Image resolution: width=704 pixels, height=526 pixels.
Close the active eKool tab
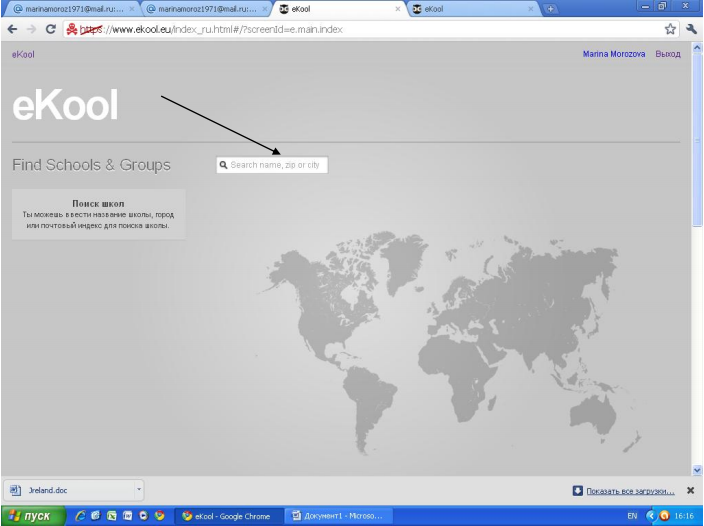tap(398, 9)
